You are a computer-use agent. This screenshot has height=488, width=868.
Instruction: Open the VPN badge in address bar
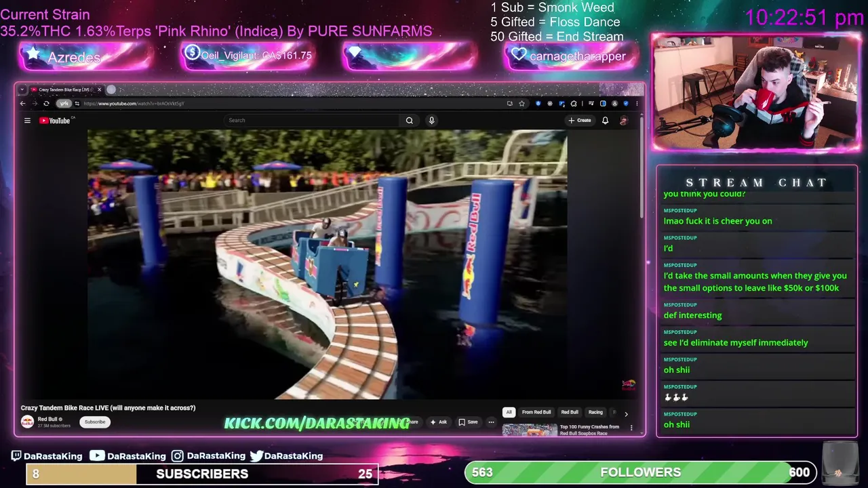pos(64,104)
